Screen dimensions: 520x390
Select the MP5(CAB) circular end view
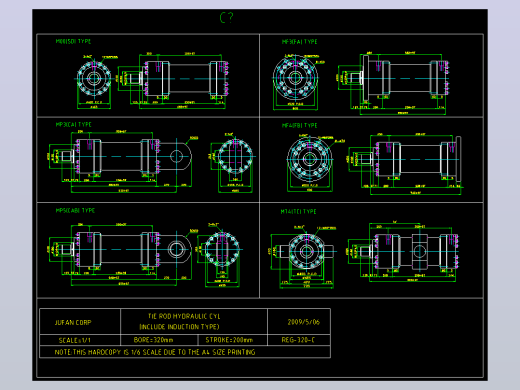click(x=222, y=249)
